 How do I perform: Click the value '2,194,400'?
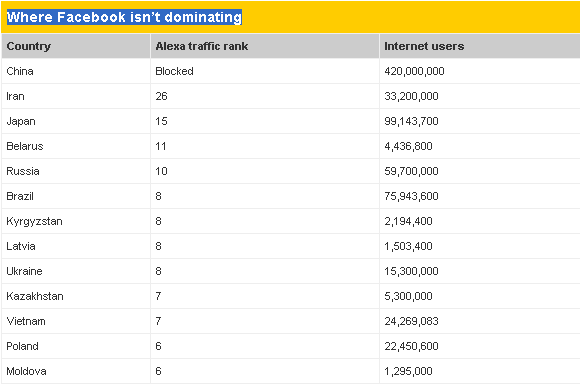408,221
